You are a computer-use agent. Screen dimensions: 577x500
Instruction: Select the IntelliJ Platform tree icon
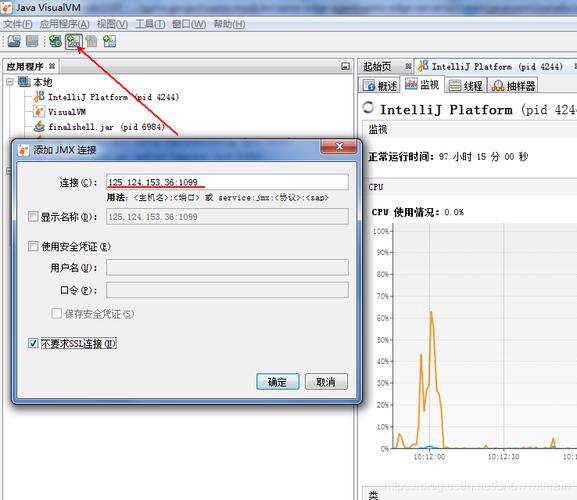(39, 97)
